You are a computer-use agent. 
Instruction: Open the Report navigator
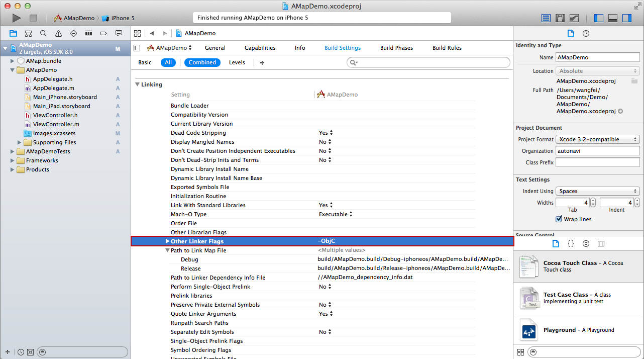coord(119,33)
